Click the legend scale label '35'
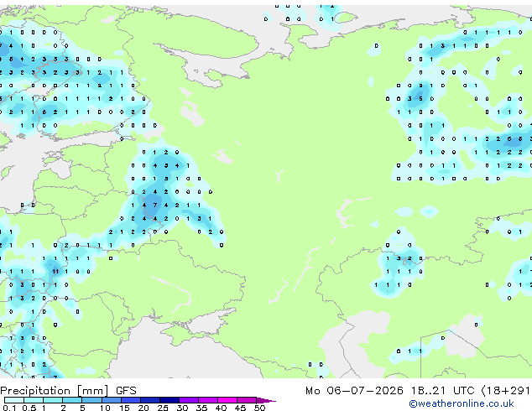The width and height of the screenshot is (532, 411). 201,408
